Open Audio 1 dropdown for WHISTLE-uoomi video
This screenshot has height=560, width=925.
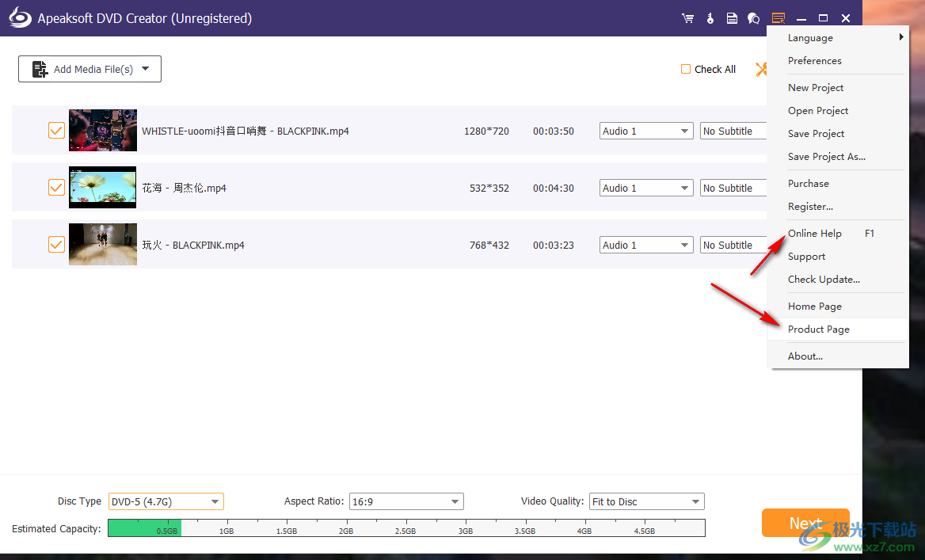pyautogui.click(x=646, y=131)
